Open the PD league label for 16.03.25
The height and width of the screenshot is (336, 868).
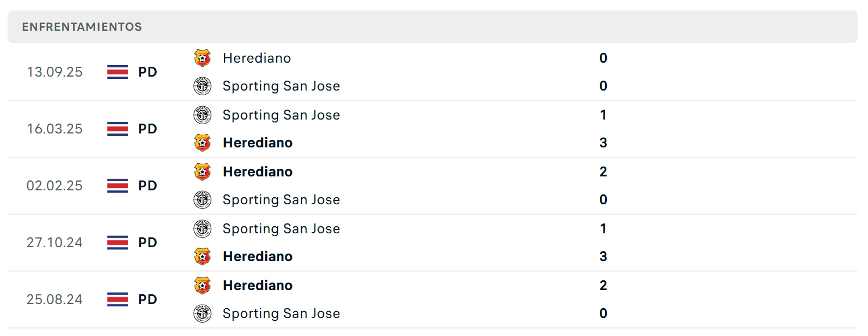pos(147,129)
